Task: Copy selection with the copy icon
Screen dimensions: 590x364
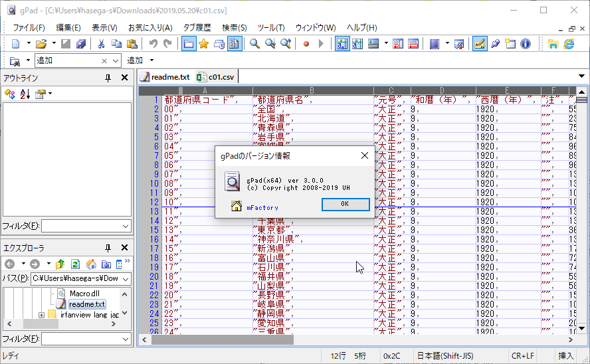Action: (116, 44)
